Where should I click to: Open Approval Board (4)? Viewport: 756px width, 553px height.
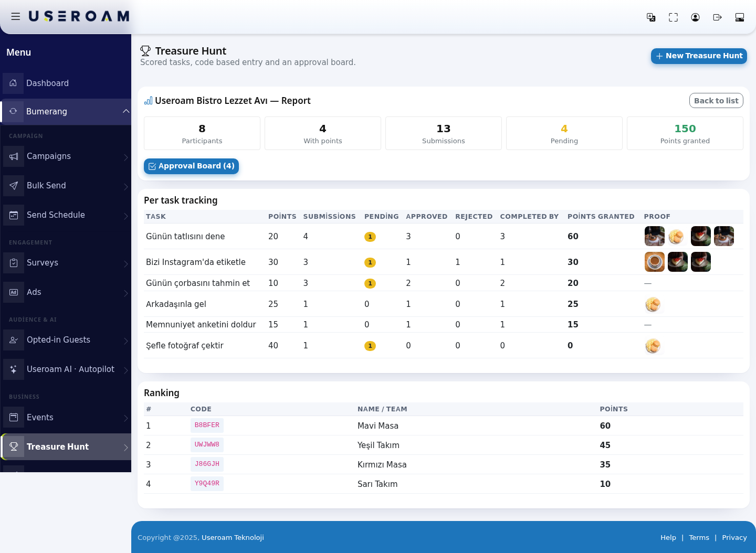(191, 166)
